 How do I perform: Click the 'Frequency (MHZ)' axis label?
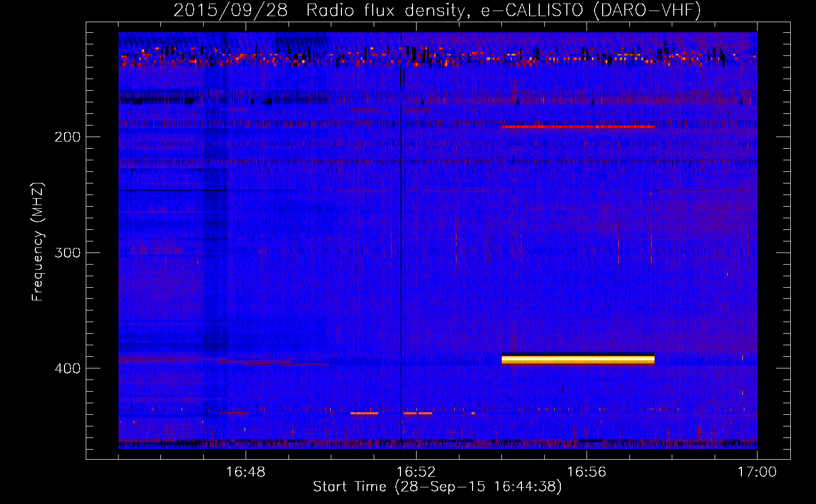click(x=38, y=241)
